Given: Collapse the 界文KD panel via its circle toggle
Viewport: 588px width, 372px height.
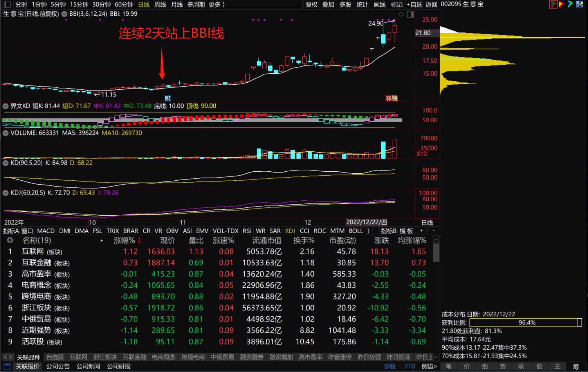Looking at the screenshot, I should (5, 106).
